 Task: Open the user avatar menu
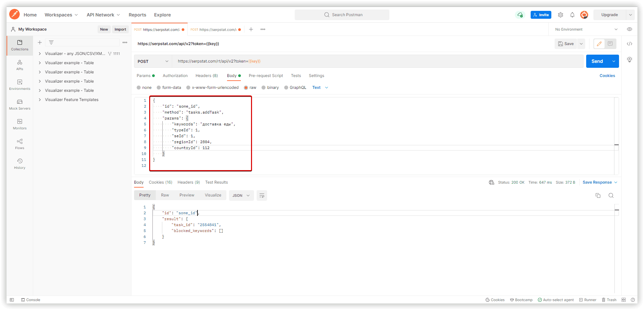point(584,15)
